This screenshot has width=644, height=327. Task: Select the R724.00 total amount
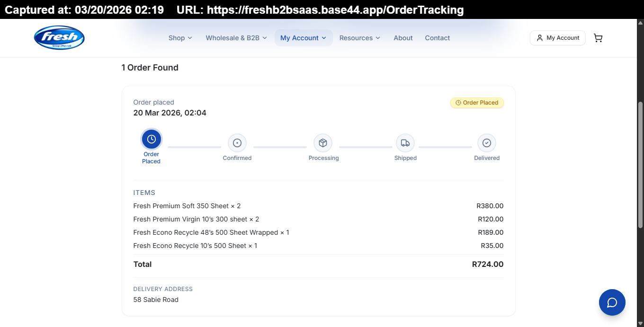pyautogui.click(x=488, y=265)
